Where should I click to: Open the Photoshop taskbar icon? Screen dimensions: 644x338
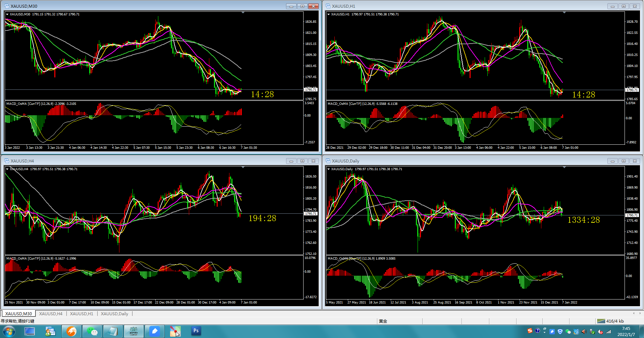pos(196,331)
